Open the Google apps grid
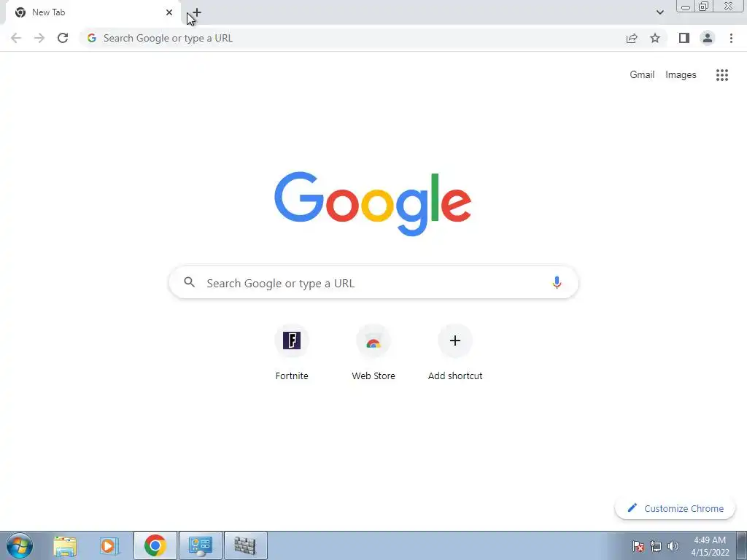Image resolution: width=747 pixels, height=560 pixels. [x=721, y=75]
